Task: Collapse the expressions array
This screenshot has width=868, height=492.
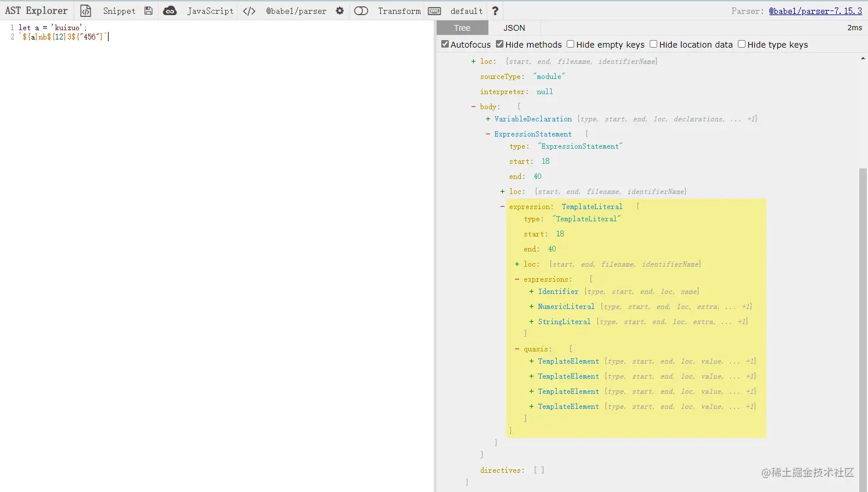Action: 517,279
